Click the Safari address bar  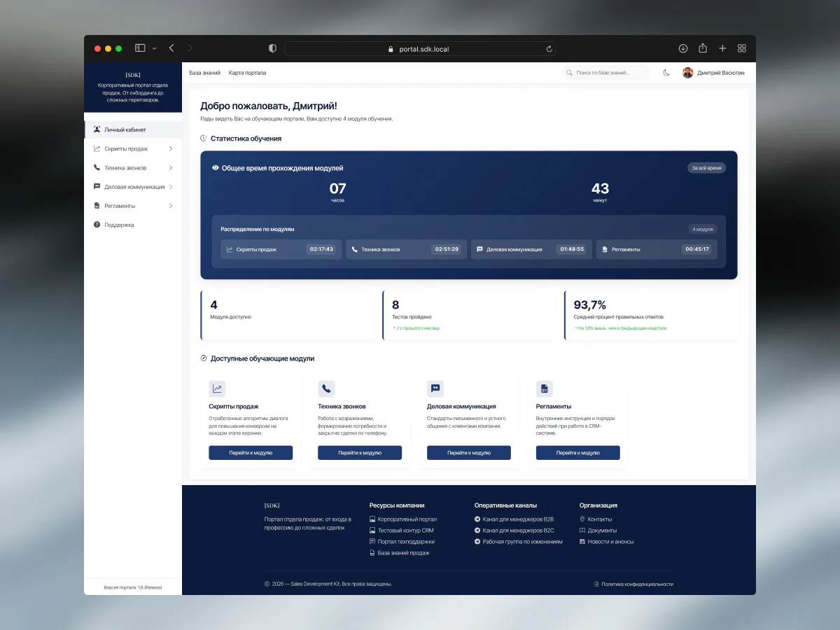tap(420, 49)
